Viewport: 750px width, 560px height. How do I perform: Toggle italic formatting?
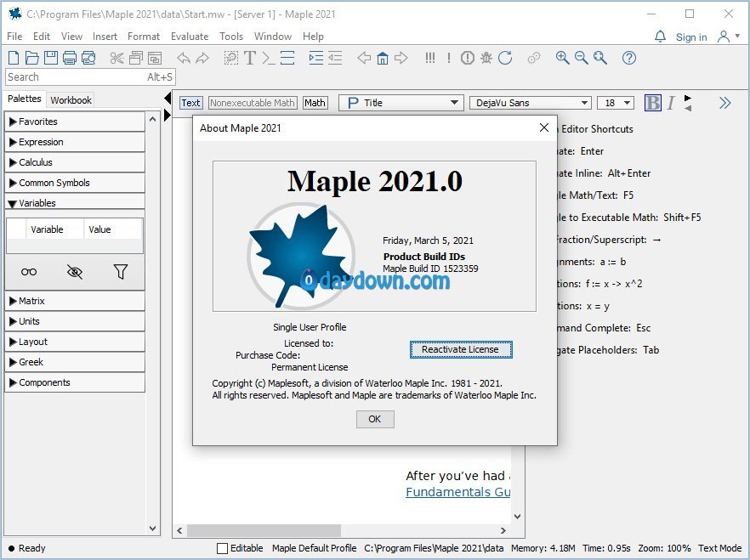[671, 103]
